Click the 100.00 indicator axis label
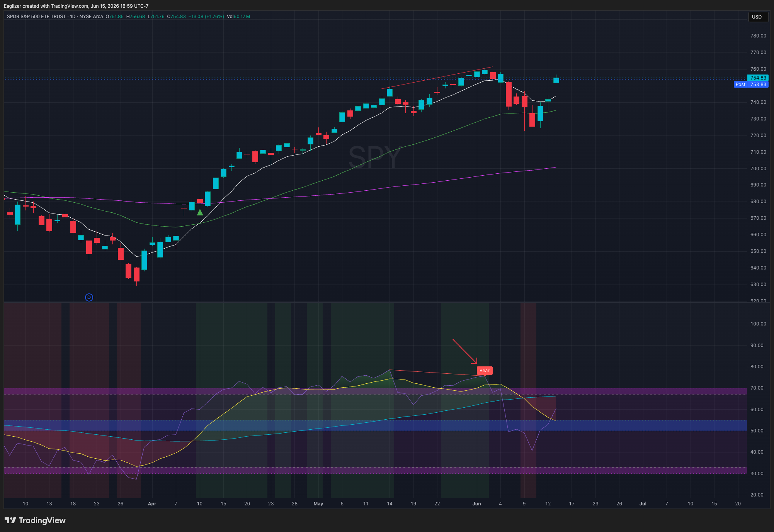The image size is (774, 532). coord(758,324)
